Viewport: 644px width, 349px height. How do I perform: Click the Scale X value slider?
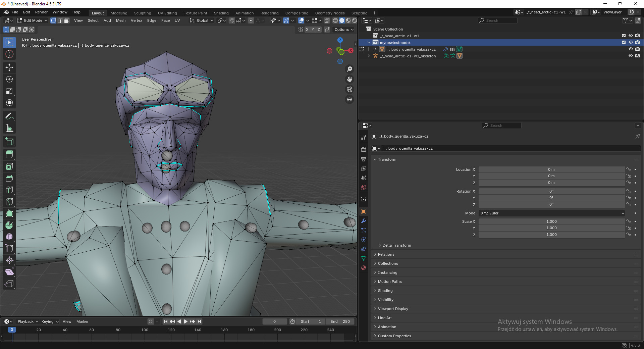pos(551,221)
